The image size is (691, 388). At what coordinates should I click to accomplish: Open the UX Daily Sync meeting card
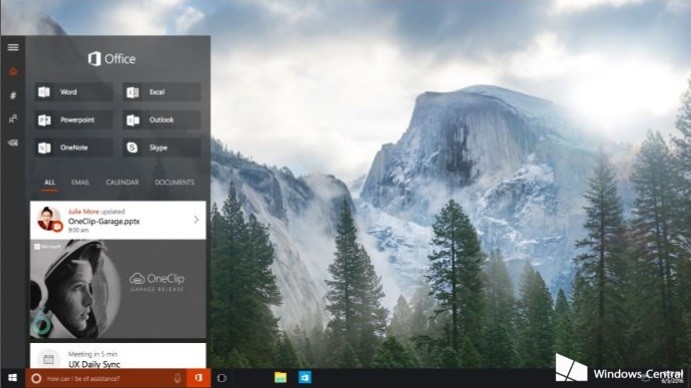pyautogui.click(x=118, y=356)
